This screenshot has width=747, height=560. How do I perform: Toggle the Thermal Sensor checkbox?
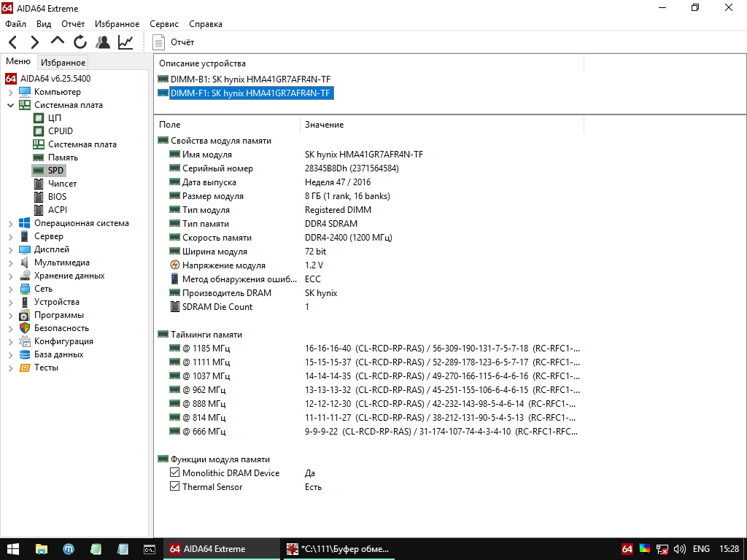(x=175, y=486)
